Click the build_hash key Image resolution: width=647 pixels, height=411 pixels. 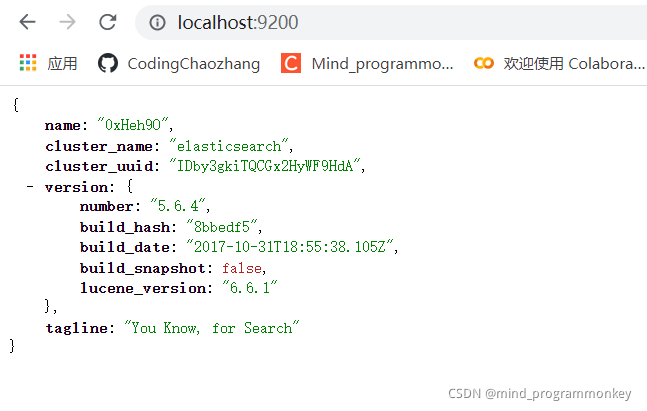(125, 227)
